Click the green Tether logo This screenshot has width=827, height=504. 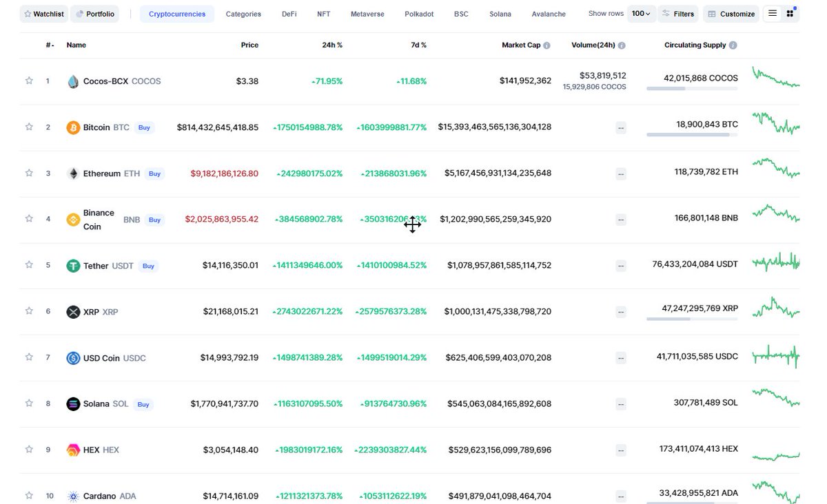[x=73, y=266]
